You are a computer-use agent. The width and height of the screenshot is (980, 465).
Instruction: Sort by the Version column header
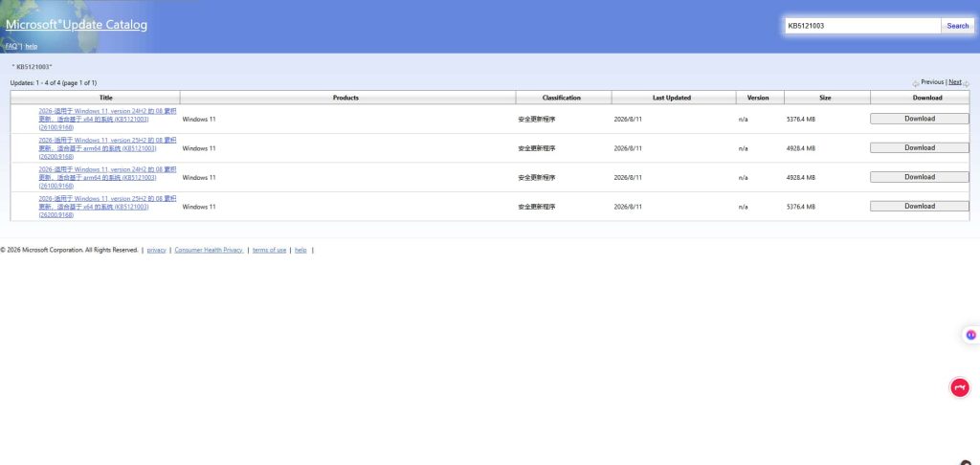(758, 98)
